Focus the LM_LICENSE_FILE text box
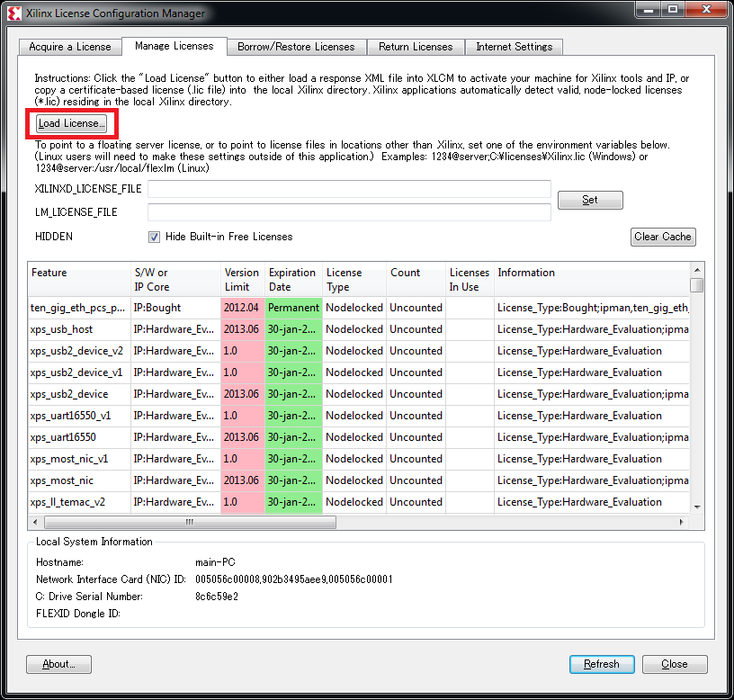 point(349,212)
